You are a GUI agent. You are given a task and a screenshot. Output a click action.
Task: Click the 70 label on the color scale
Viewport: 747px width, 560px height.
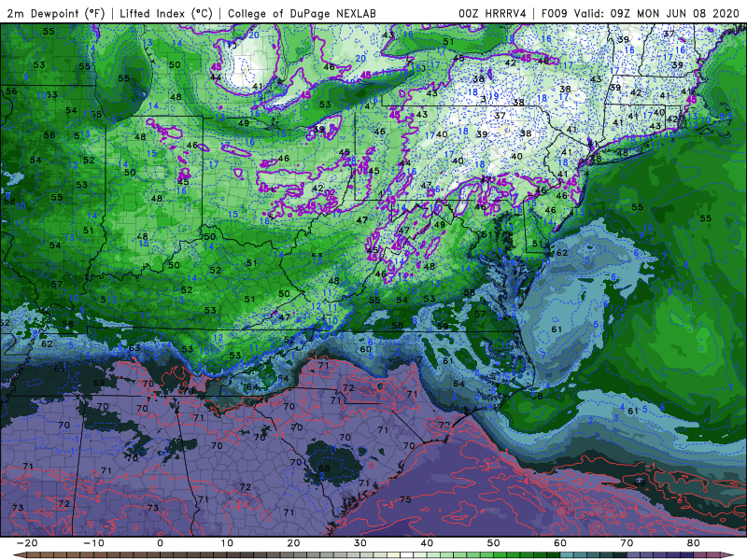pyautogui.click(x=627, y=543)
